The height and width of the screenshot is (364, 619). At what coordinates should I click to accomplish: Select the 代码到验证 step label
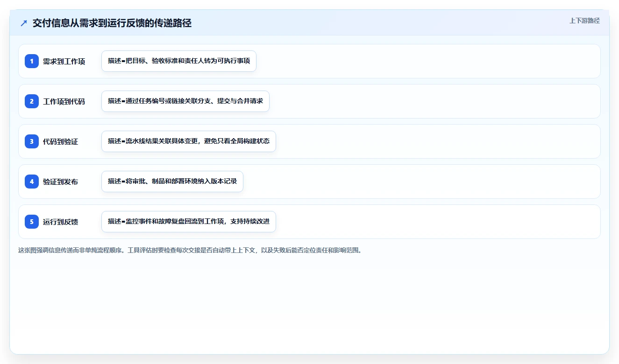[x=61, y=141]
